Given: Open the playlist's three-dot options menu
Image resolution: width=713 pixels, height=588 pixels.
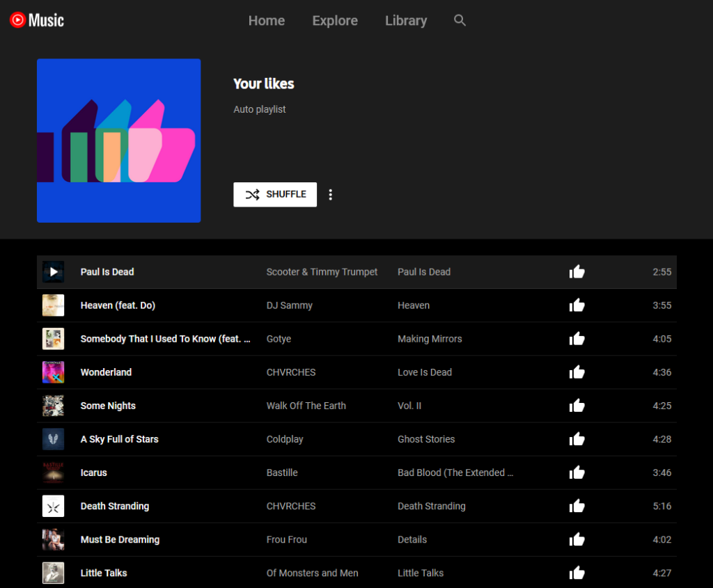Looking at the screenshot, I should [330, 195].
